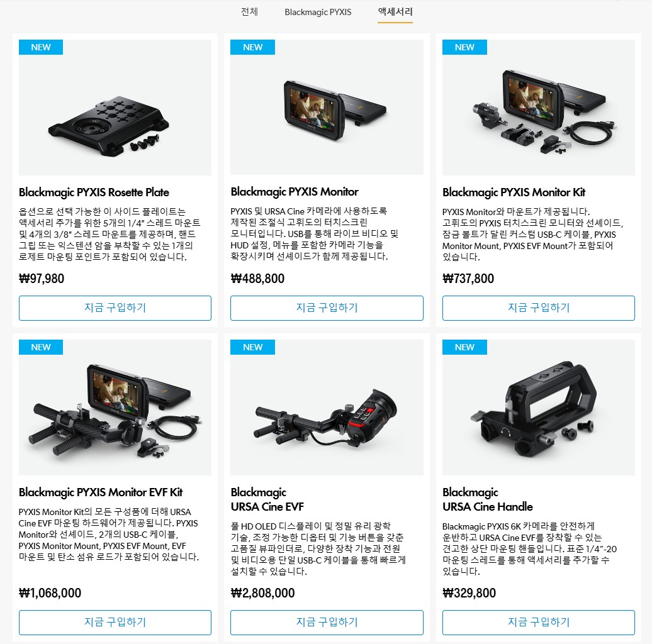Open the URSA Cine Handle product image
652x644 pixels.
(x=539, y=407)
